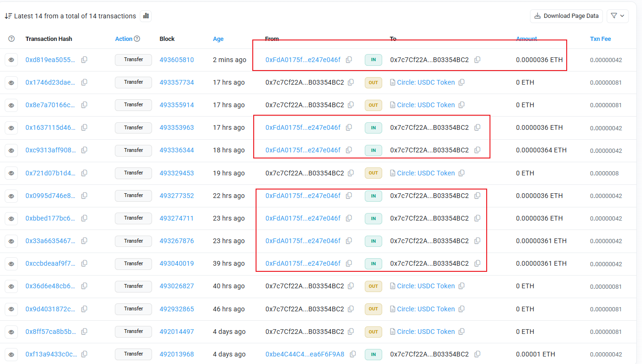
Task: Copy transaction hash 0x1746d23dae
Action: click(x=84, y=82)
